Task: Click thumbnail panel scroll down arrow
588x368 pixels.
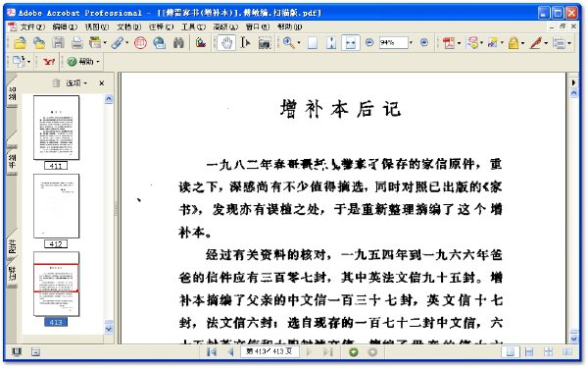Action: coord(109,330)
